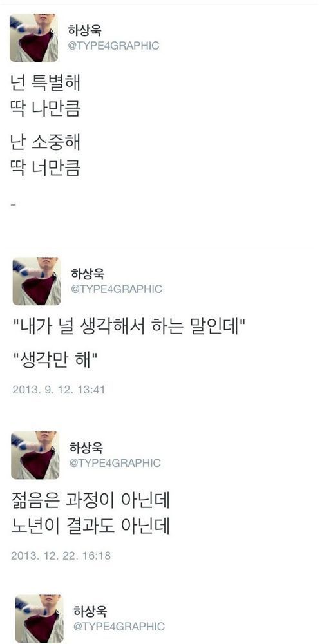This screenshot has width=322, height=644.
Task: Click @TYPE4GRAPHIC handle above the '넌 특별해' tweet
Action: click(x=113, y=46)
